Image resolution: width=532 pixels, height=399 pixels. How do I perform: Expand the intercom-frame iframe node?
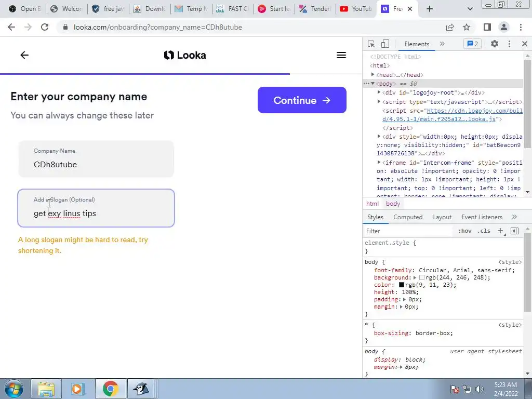pos(379,163)
